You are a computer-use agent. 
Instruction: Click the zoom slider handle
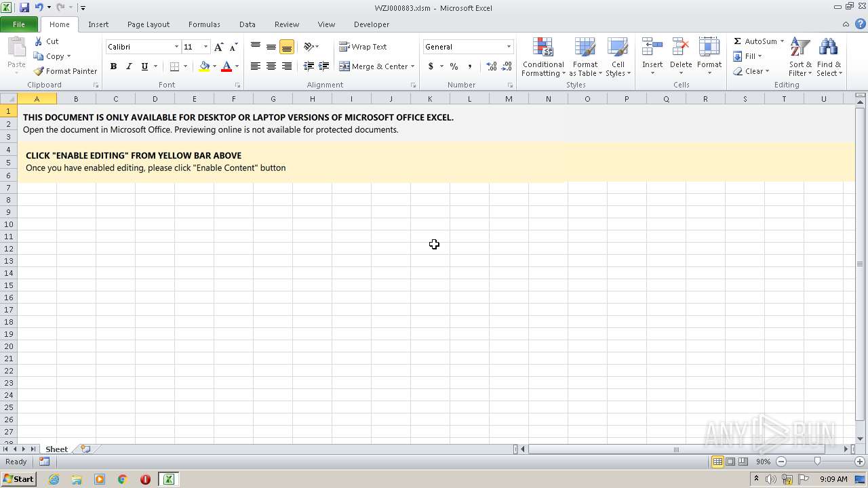(x=817, y=462)
